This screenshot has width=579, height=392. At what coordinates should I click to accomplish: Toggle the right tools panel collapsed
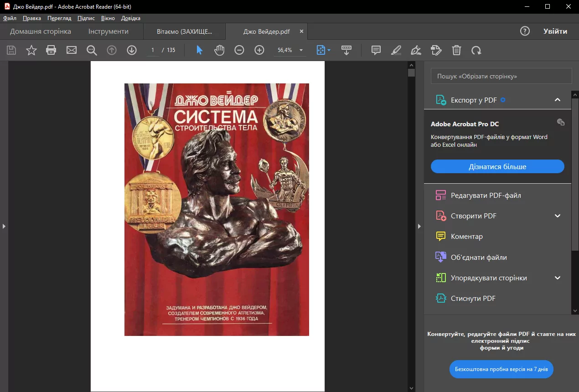(419, 226)
